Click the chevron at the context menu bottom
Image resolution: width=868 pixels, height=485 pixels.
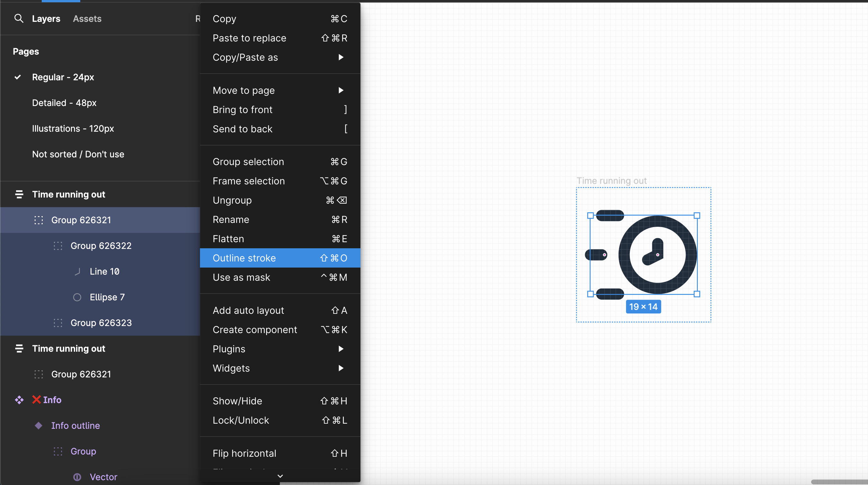point(280,476)
